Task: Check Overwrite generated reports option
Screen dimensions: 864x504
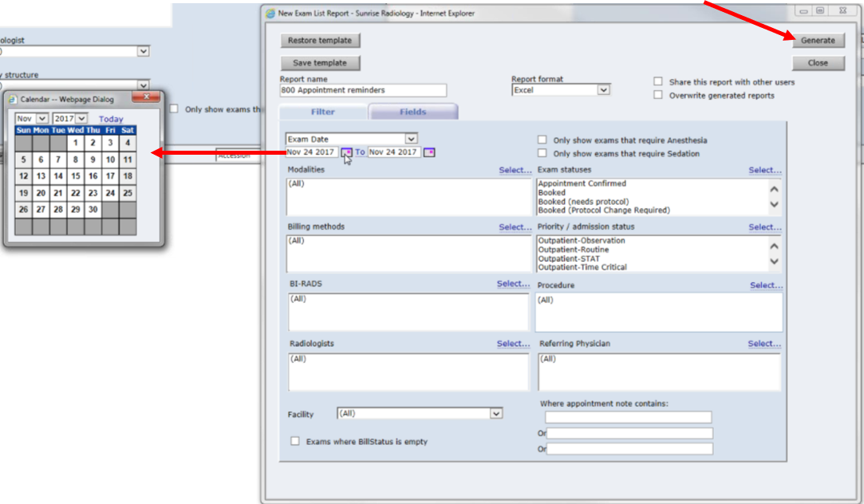Action: click(x=658, y=95)
